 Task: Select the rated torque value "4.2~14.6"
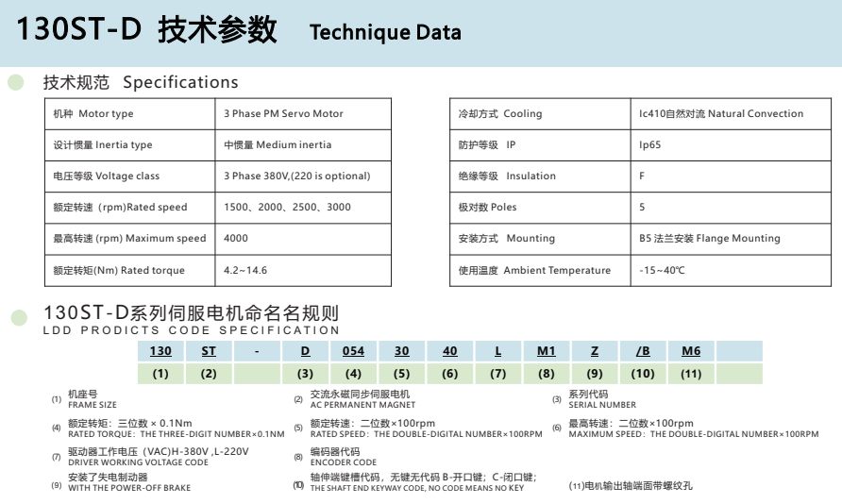(x=245, y=270)
